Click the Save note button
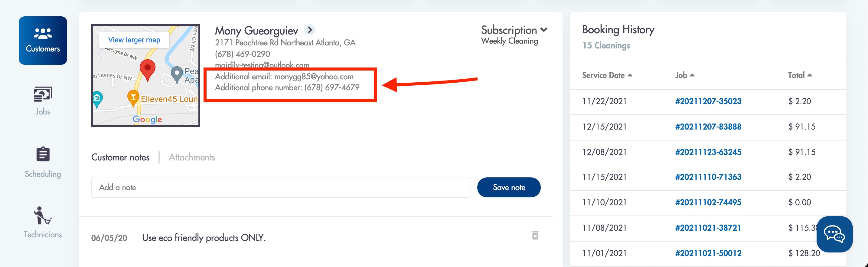 pos(508,187)
